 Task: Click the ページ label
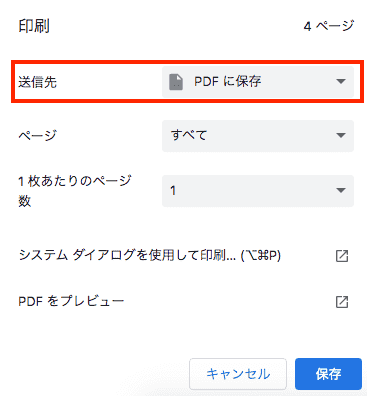(37, 136)
